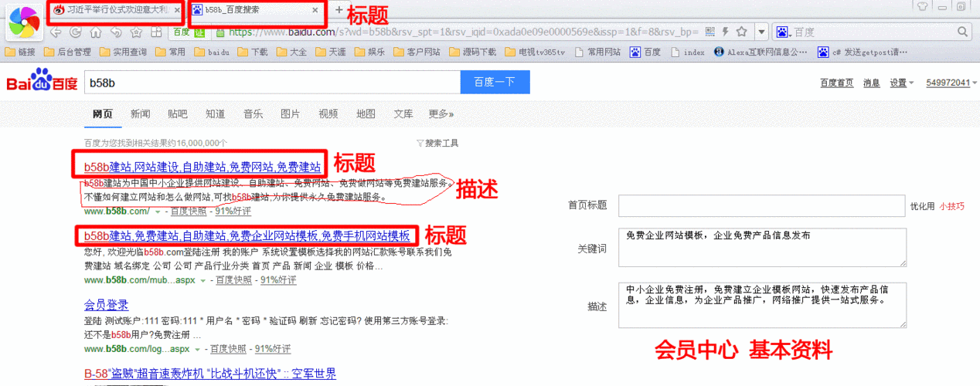Click the QR code icon in address bar

pos(710,32)
